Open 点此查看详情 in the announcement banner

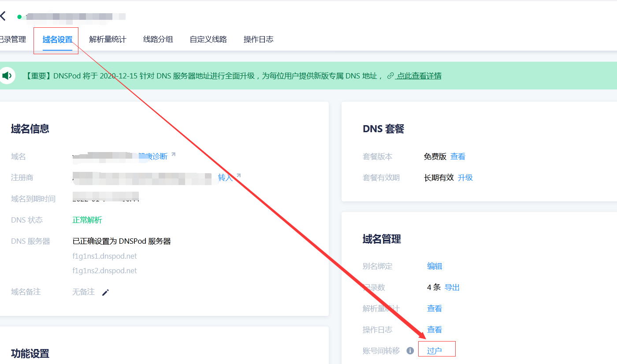418,75
